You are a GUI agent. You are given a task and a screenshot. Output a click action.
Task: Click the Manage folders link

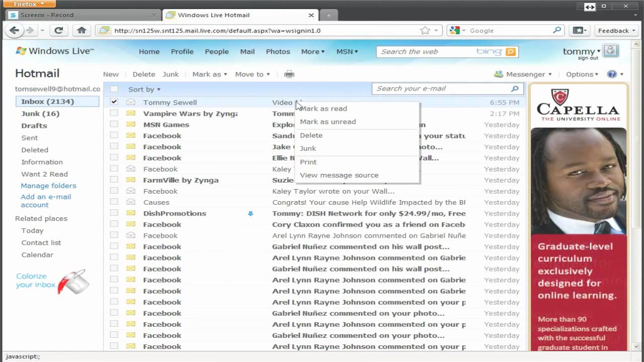click(x=48, y=186)
